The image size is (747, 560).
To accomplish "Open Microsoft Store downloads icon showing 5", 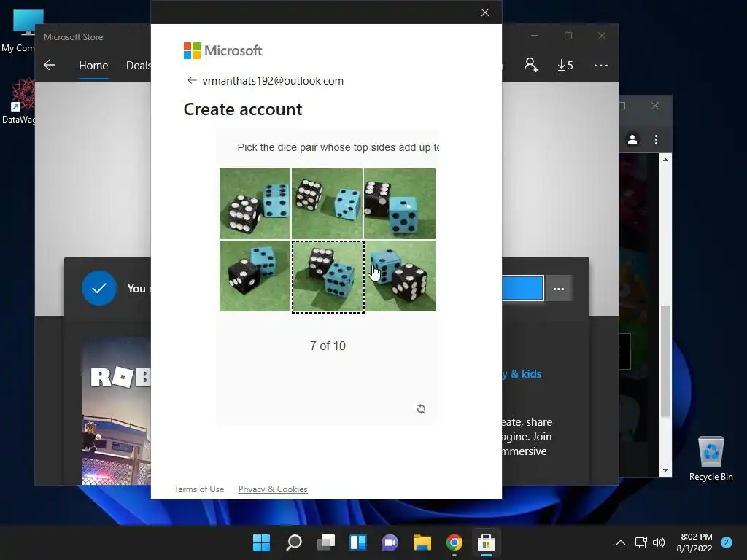I will [565, 65].
